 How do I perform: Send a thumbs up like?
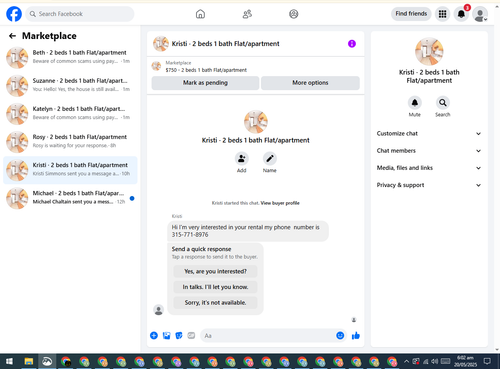click(x=356, y=335)
